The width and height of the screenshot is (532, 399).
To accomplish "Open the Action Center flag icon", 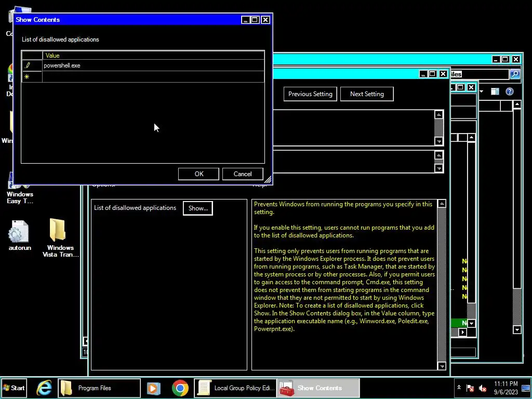I will pyautogui.click(x=470, y=388).
